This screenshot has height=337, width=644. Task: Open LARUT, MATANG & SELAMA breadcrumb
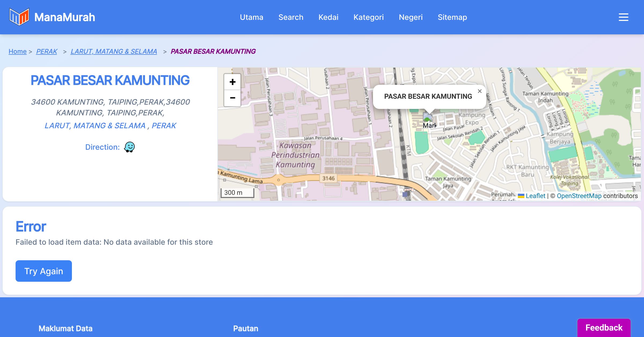tap(114, 51)
